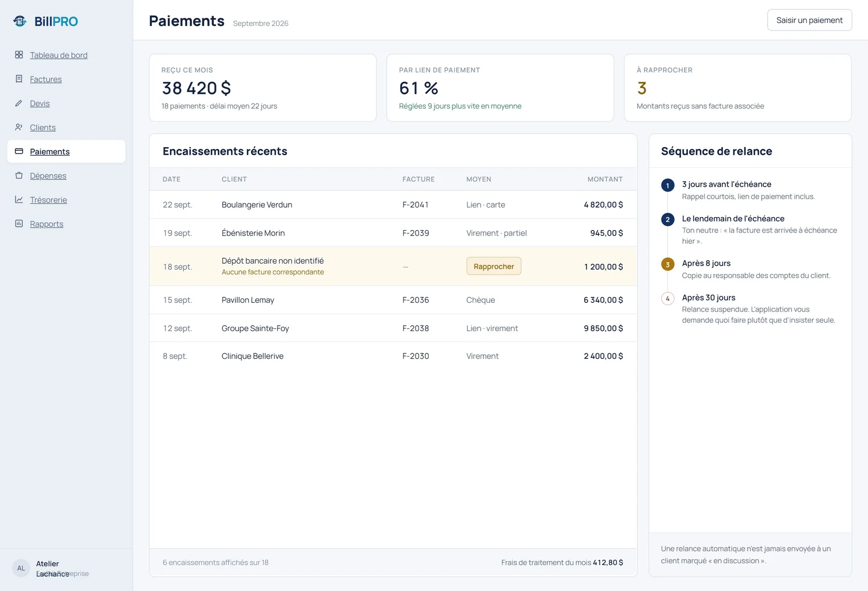Click the Paiements card icon
The width and height of the screenshot is (868, 591).
coord(19,151)
